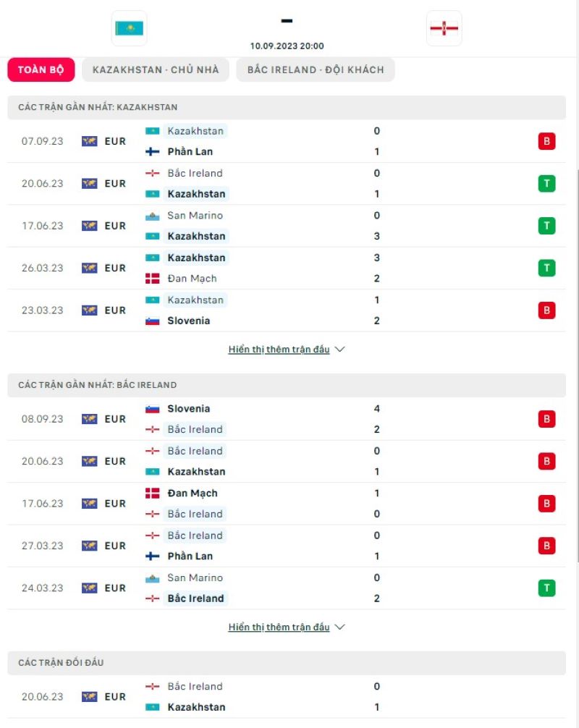The width and height of the screenshot is (579, 728).
Task: Open the BẮC IRELAND - ĐỘI KHÁCH tab
Action: coord(314,69)
